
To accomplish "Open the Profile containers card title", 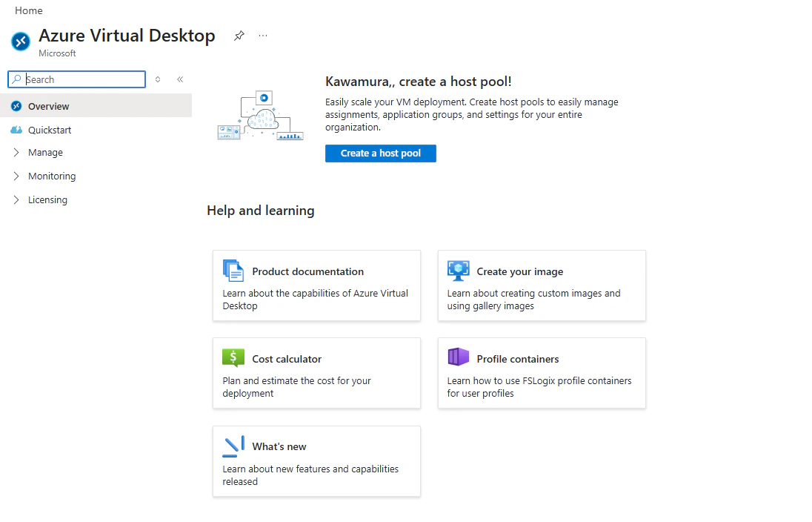I will [518, 359].
